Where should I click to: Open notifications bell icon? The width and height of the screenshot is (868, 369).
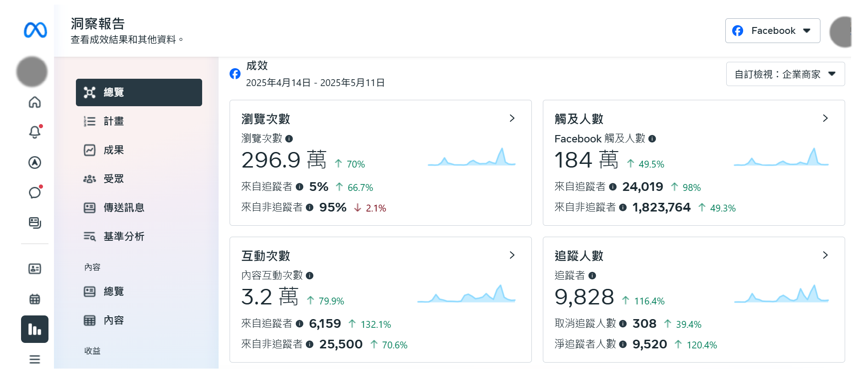coord(35,132)
